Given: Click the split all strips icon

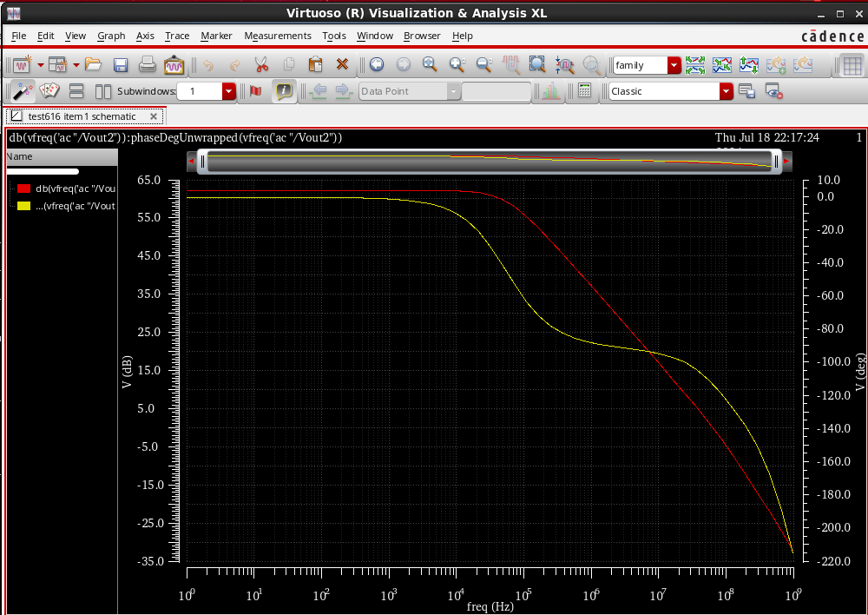Looking at the screenshot, I should tap(695, 65).
